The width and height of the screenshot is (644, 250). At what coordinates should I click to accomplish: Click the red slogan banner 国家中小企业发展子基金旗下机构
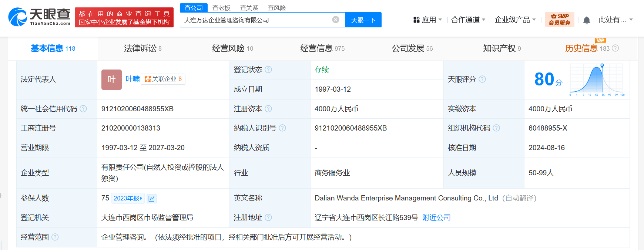tap(124, 17)
